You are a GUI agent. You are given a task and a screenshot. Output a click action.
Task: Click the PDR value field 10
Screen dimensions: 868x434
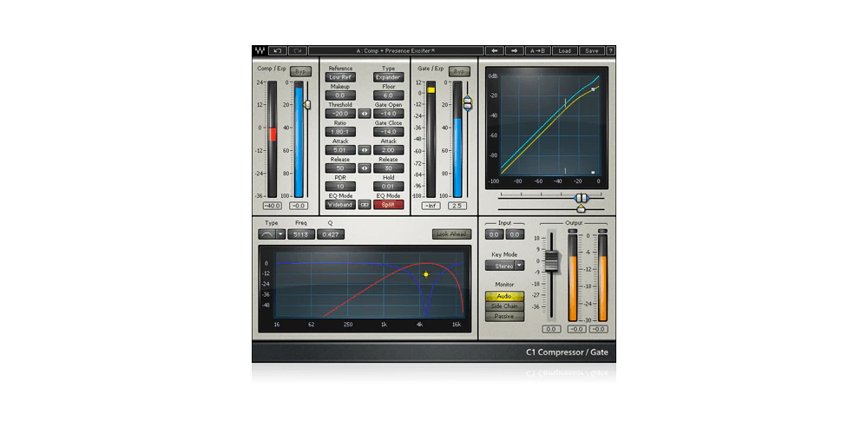pyautogui.click(x=340, y=187)
